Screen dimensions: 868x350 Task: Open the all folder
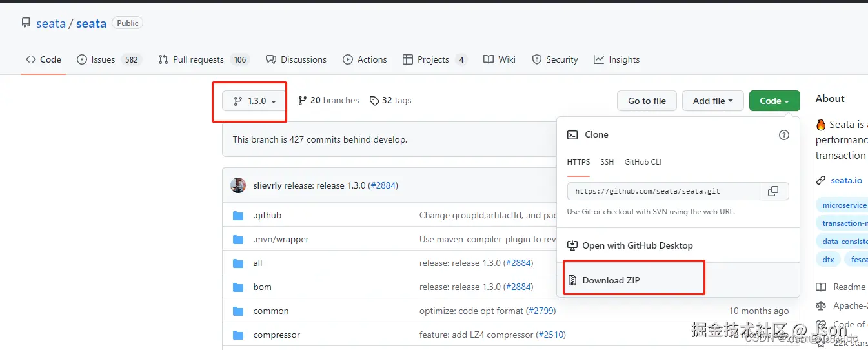click(x=257, y=263)
